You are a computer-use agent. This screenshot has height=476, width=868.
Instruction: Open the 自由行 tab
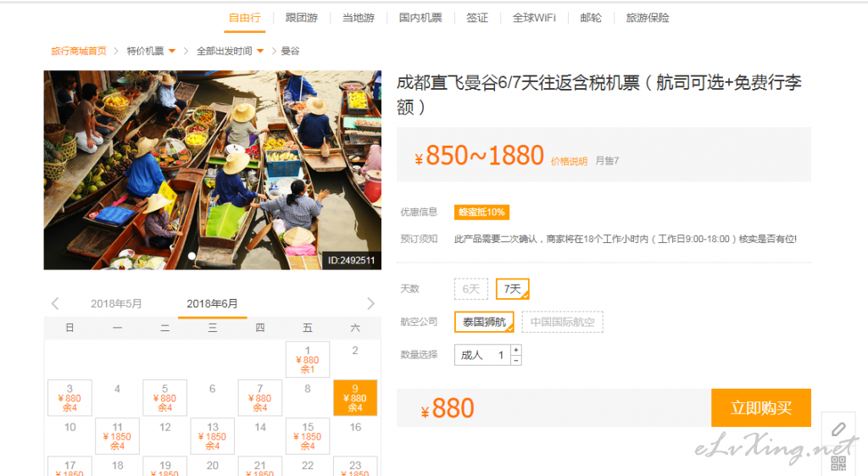(x=245, y=18)
